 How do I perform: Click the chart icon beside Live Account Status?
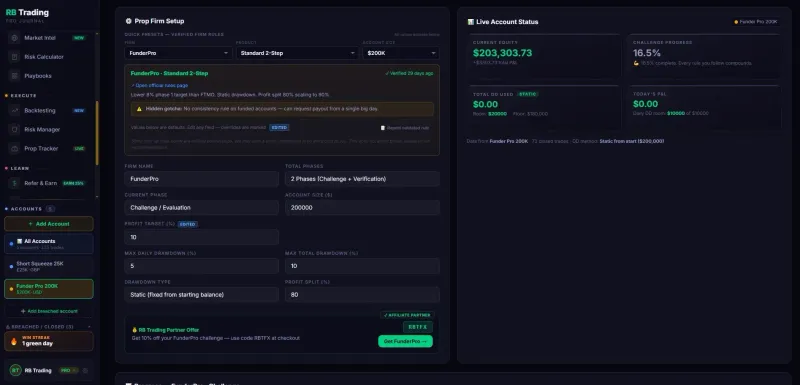[x=470, y=22]
